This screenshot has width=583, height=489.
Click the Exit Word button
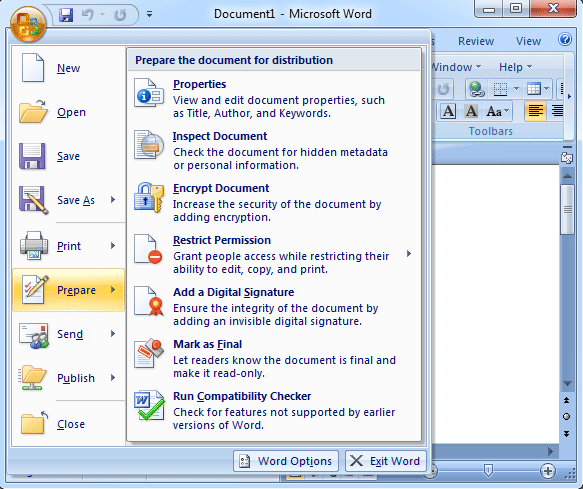pos(386,461)
